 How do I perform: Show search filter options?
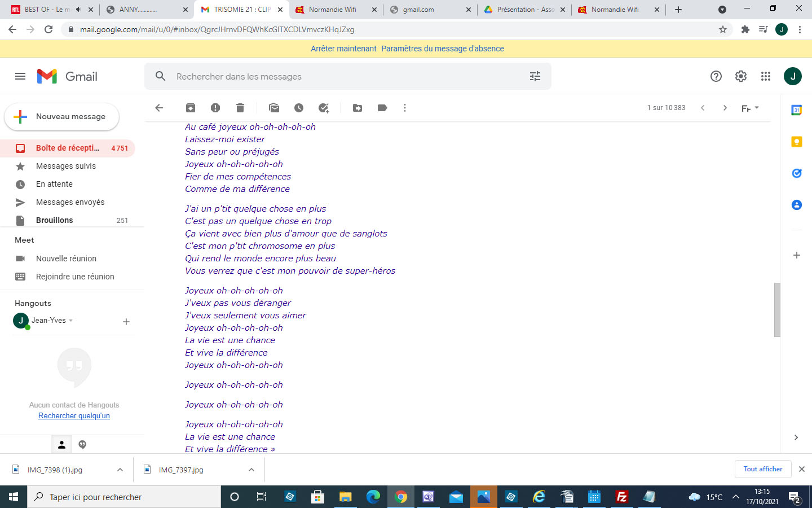pos(535,76)
